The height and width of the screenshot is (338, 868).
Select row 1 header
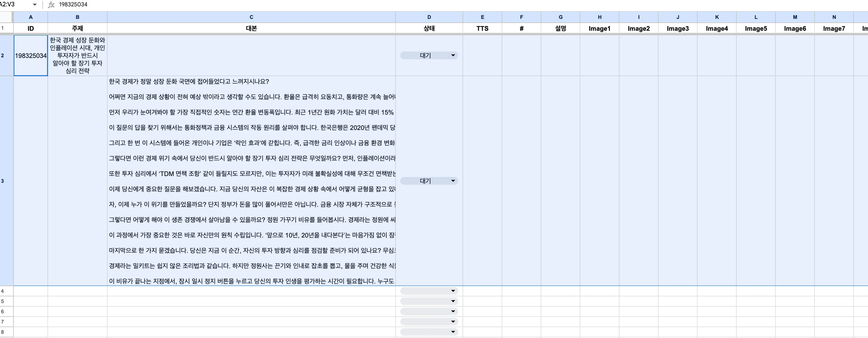pos(5,28)
